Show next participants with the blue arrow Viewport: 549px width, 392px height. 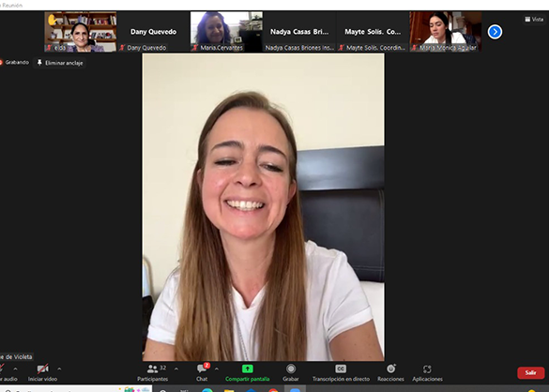pos(495,32)
